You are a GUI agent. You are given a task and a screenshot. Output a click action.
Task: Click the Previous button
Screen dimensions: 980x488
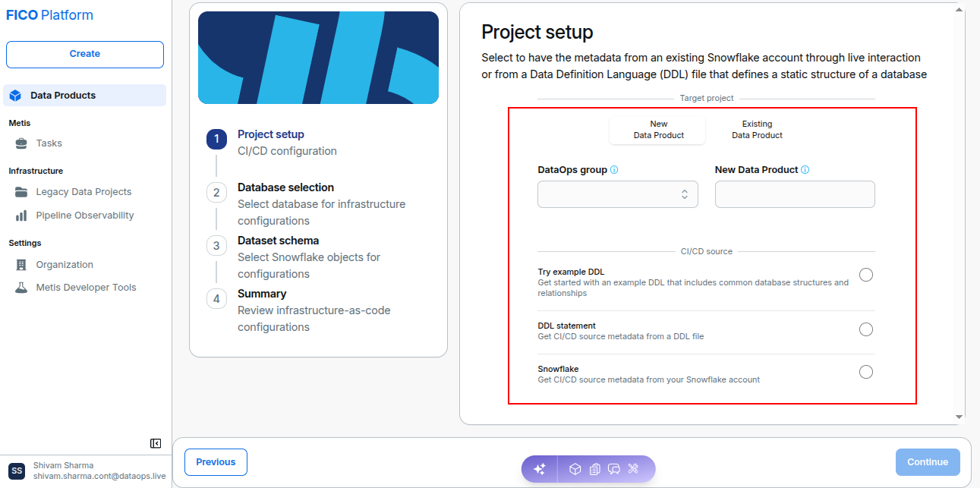216,462
